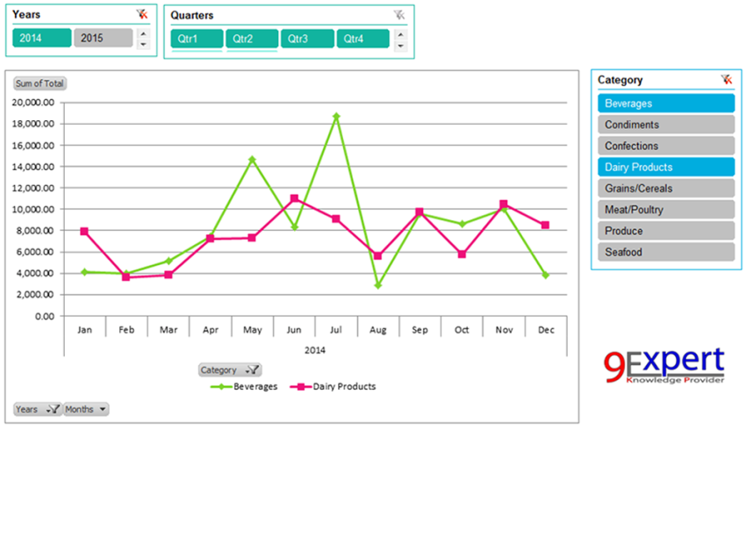Select Seafood category

[x=666, y=252]
